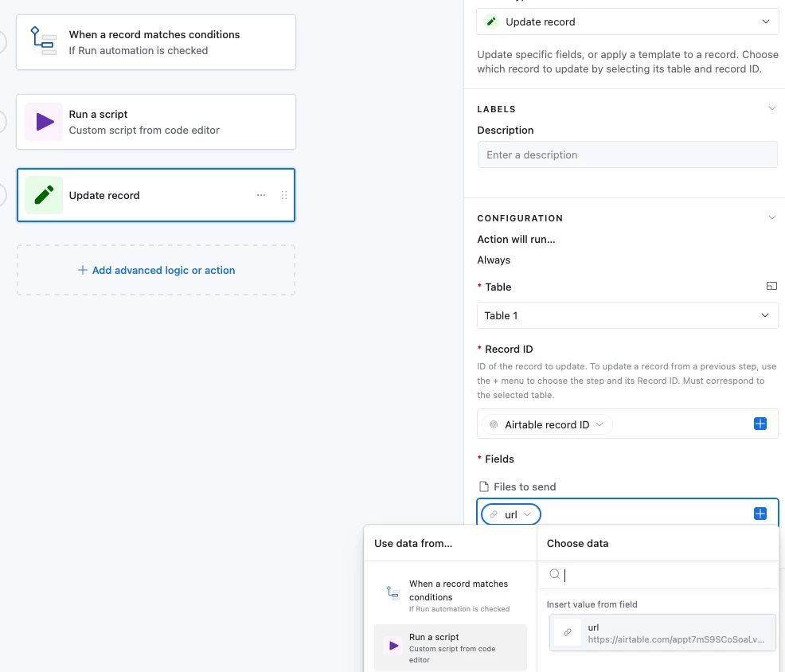785x672 pixels.
Task: Click the blue plus button in Files to send
Action: [760, 514]
